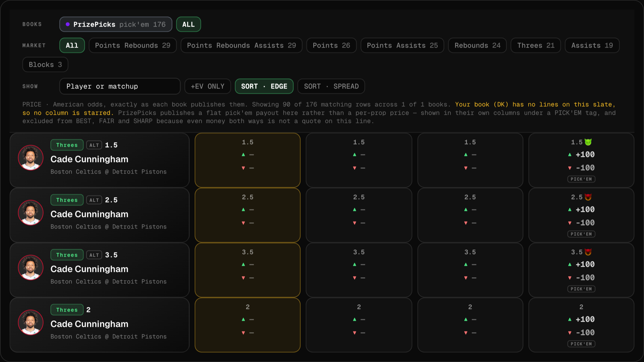The width and height of the screenshot is (644, 362).
Task: Open Cade Cunningham's avatar in Threes ALT 3.5 row
Action: [x=31, y=268]
